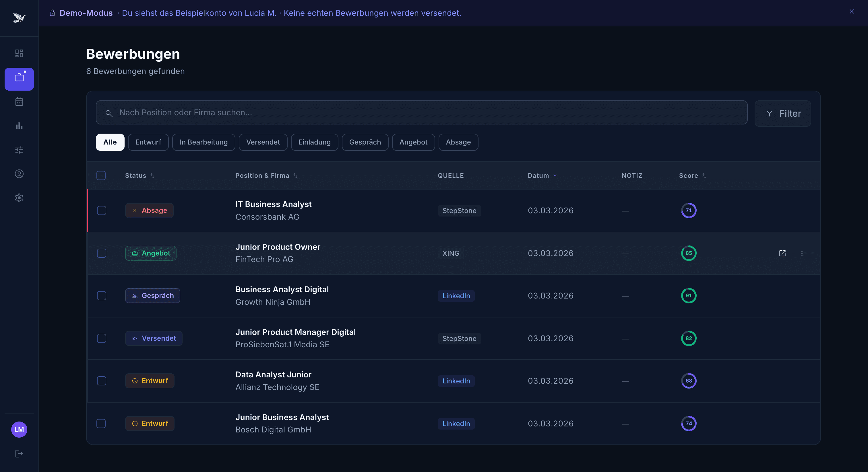The image size is (868, 472).
Task: Open the Filter button
Action: 782,114
